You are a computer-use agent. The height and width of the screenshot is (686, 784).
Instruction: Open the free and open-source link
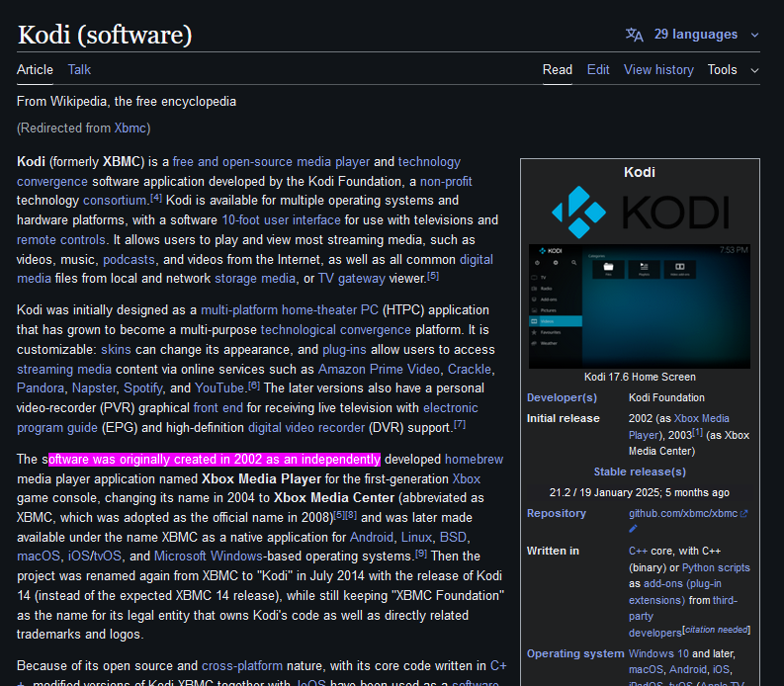[x=232, y=162]
